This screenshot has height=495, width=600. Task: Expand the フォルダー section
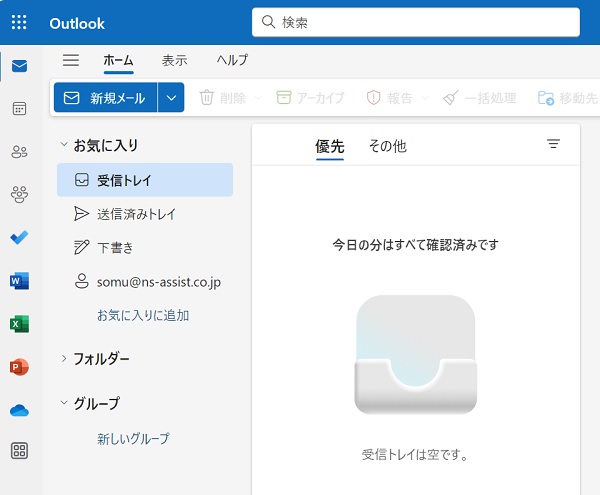click(x=64, y=358)
